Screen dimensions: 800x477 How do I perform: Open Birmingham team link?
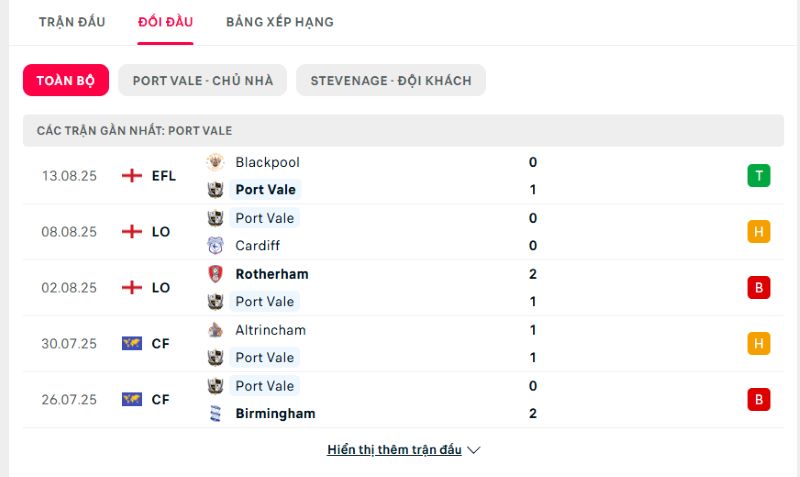275,413
